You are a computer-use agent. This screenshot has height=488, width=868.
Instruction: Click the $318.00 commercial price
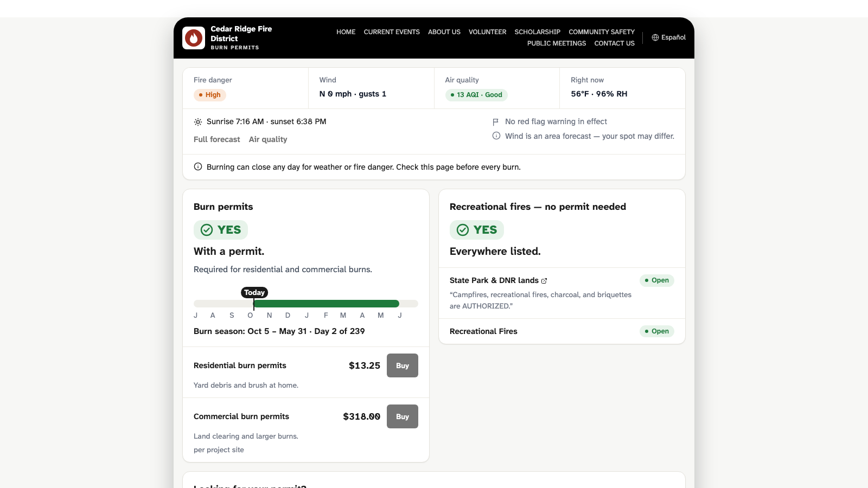(x=361, y=416)
